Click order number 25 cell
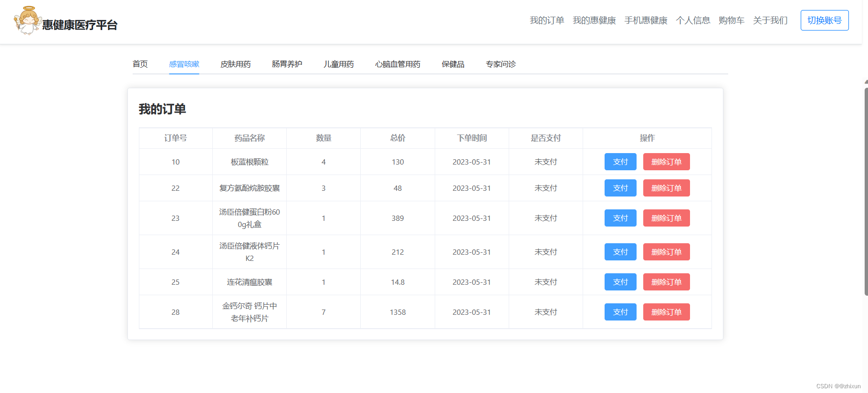The width and height of the screenshot is (868, 393). coord(176,282)
